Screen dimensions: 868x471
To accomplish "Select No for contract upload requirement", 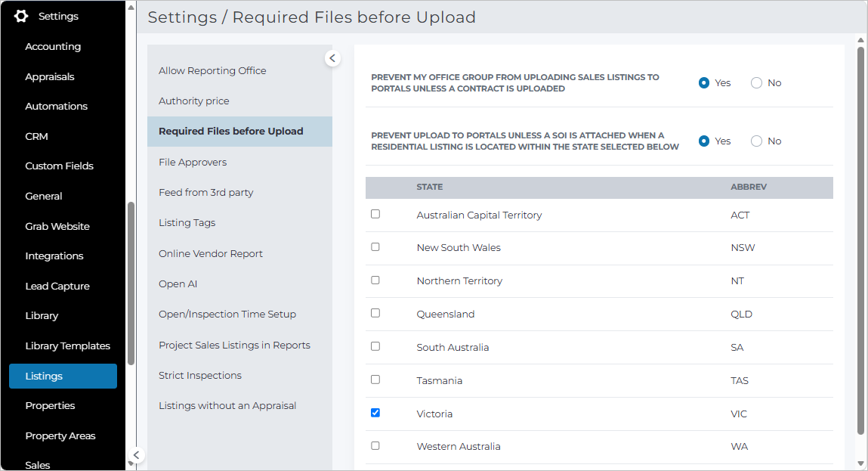I will pos(756,83).
